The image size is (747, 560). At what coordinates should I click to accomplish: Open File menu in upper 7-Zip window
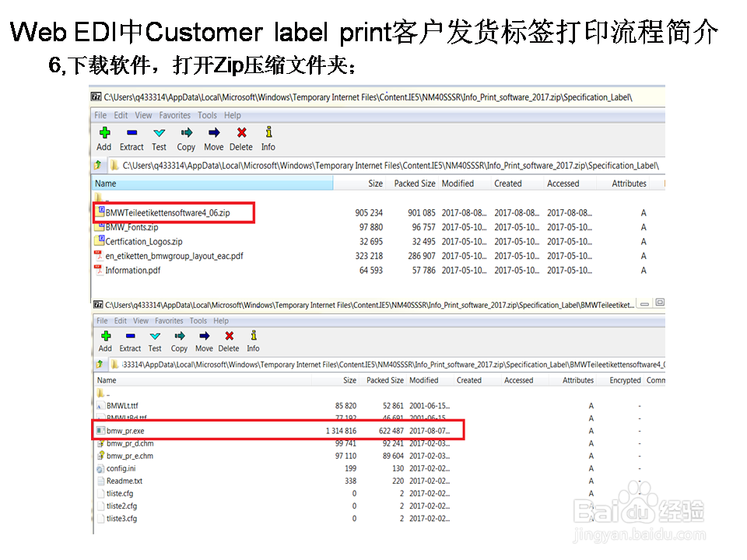(x=100, y=115)
